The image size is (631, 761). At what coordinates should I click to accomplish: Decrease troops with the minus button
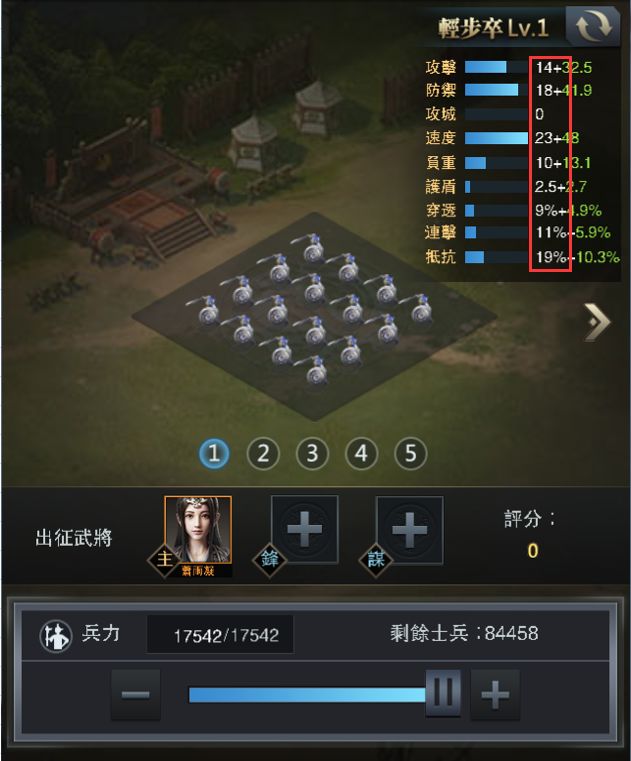coord(135,695)
